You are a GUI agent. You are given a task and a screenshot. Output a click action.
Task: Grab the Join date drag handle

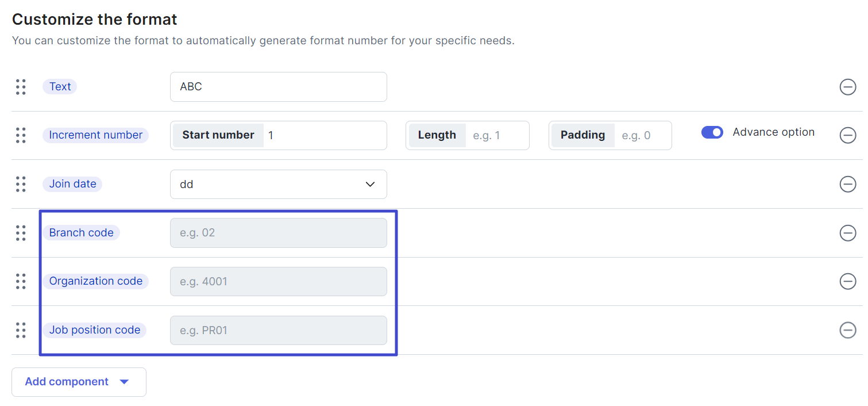tap(21, 184)
